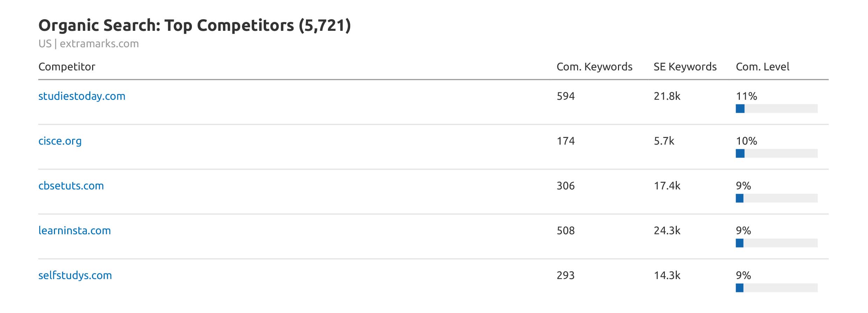Click the SE Keywords column header
This screenshot has width=868, height=313.
(685, 67)
